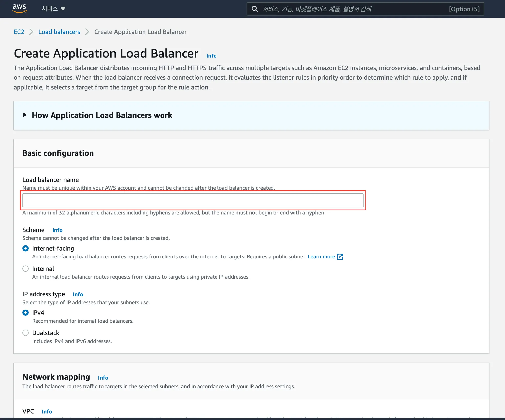Screen dimensions: 505x420
Task: Go to the EC2 breadcrumb link
Action: coord(19,32)
